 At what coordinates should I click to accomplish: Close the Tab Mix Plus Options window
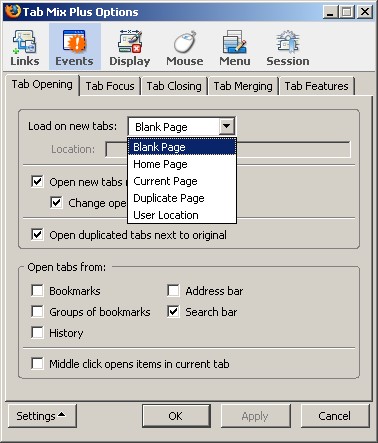pos(365,12)
